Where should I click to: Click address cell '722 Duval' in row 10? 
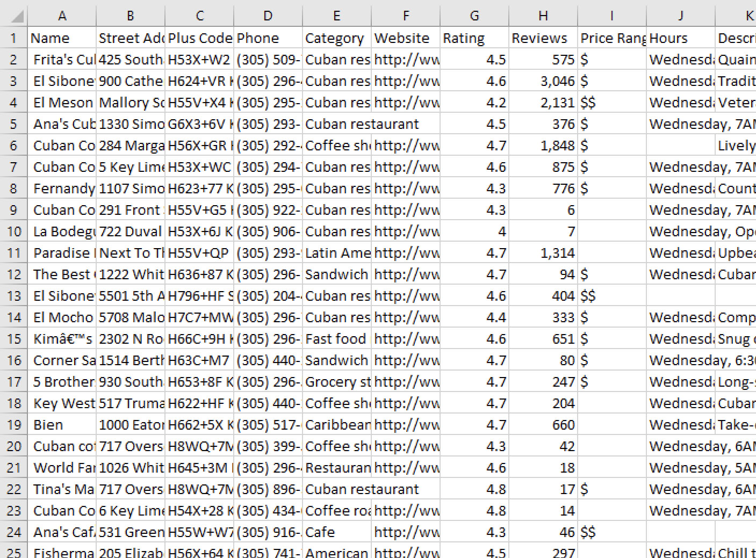click(131, 231)
